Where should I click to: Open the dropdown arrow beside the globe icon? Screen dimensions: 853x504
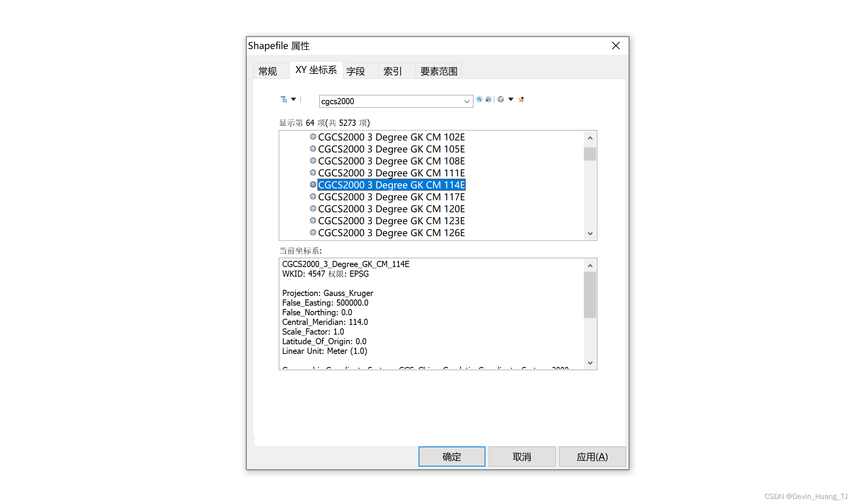(511, 99)
